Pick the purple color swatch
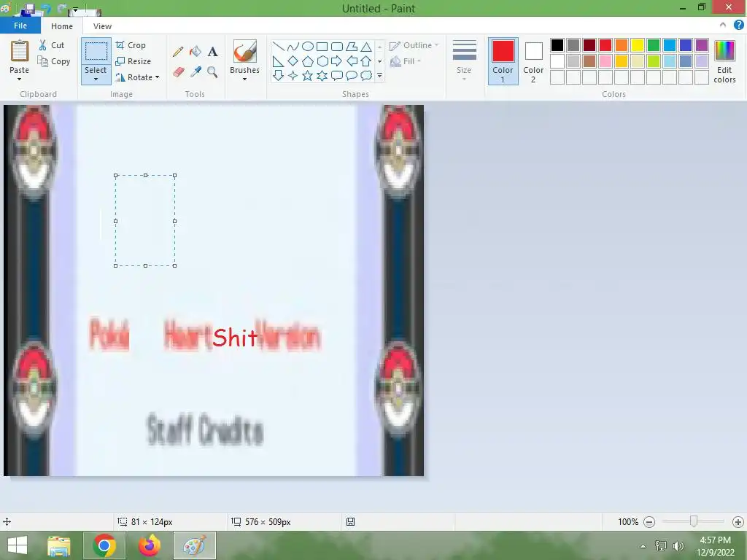Viewport: 747px width, 560px height. [702, 45]
